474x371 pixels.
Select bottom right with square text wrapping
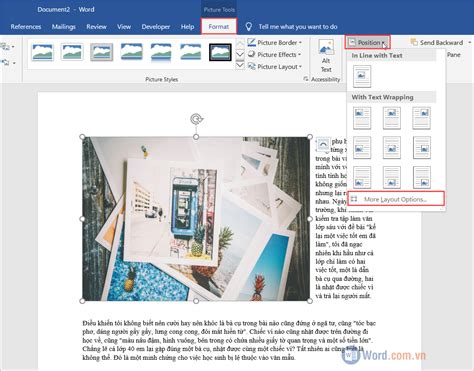421,177
